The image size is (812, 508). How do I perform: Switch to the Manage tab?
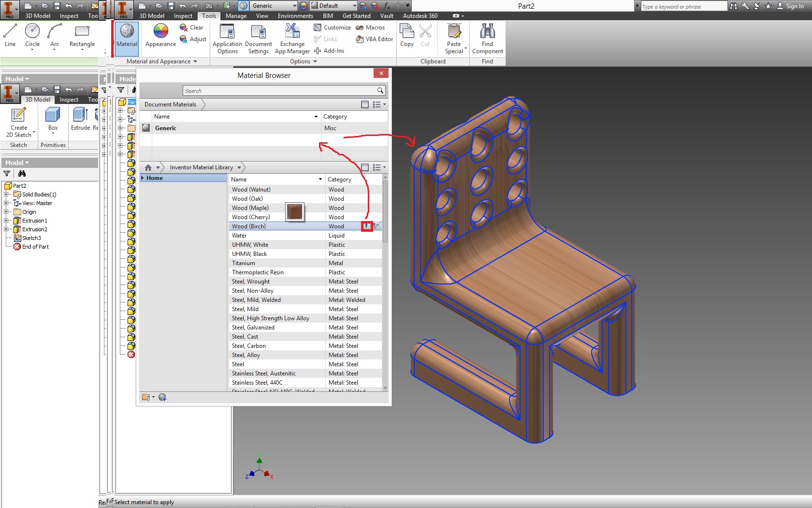click(x=236, y=16)
